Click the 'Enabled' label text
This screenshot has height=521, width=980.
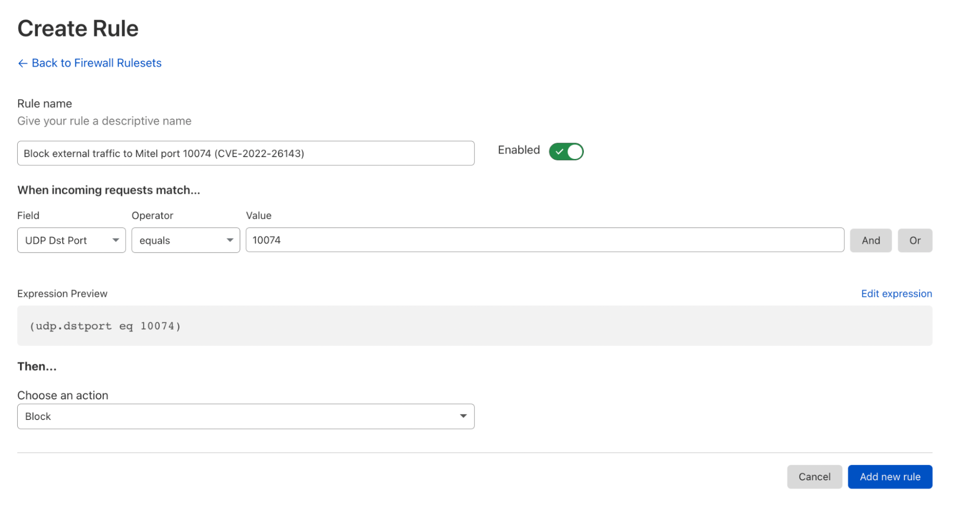pyautogui.click(x=519, y=150)
